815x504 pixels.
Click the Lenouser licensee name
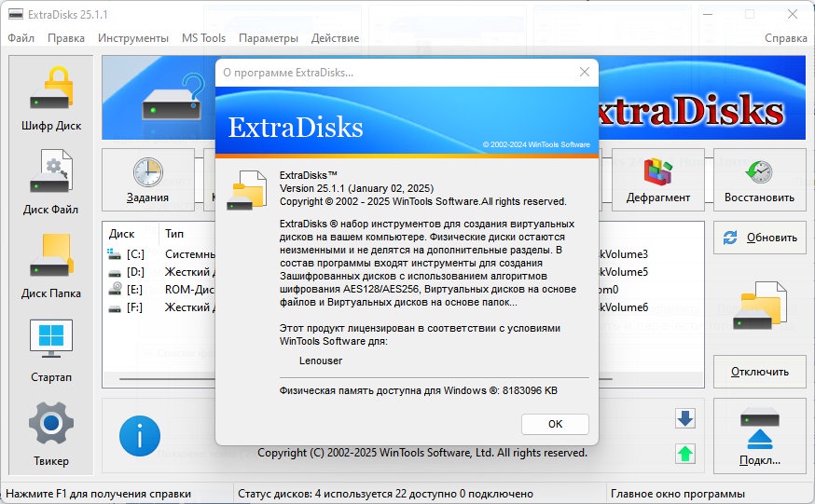pos(321,361)
